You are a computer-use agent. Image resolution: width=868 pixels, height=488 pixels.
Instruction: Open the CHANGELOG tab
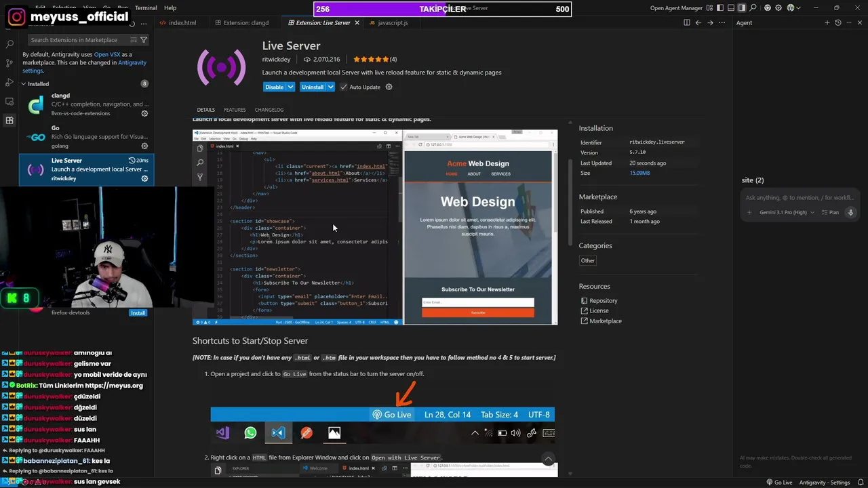pos(269,110)
